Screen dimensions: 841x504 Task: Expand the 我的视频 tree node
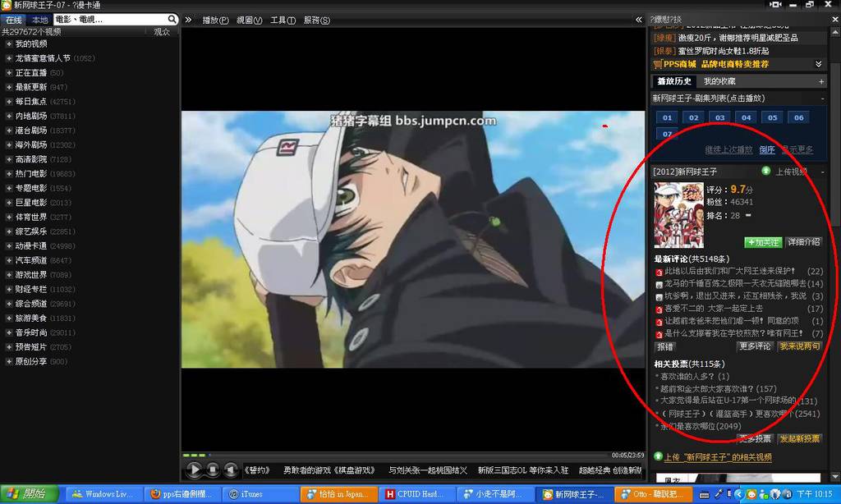8,44
